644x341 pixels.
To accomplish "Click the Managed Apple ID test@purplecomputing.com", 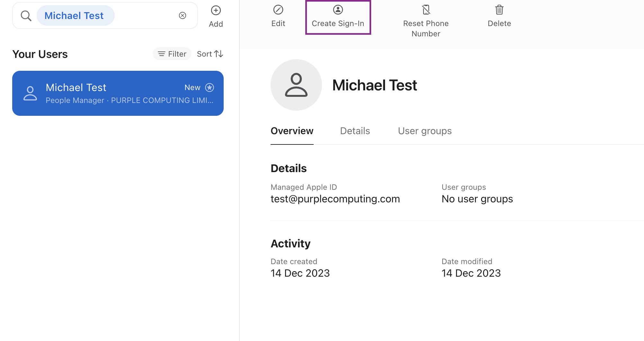I will click(x=335, y=198).
